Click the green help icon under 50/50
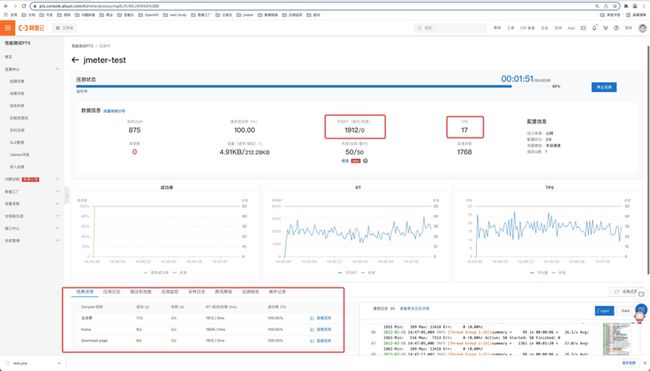 click(365, 161)
